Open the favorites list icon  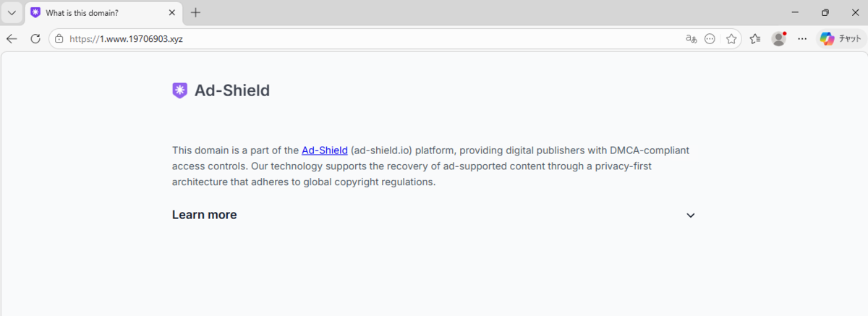coord(755,39)
